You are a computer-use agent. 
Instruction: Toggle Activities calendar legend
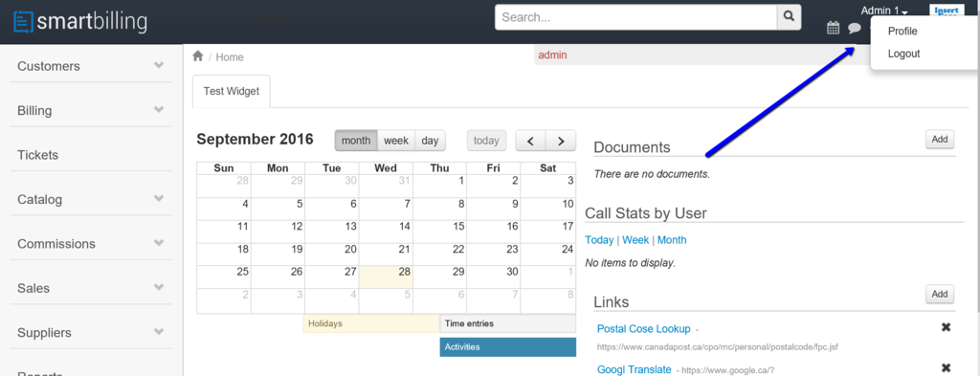pyautogui.click(x=507, y=346)
